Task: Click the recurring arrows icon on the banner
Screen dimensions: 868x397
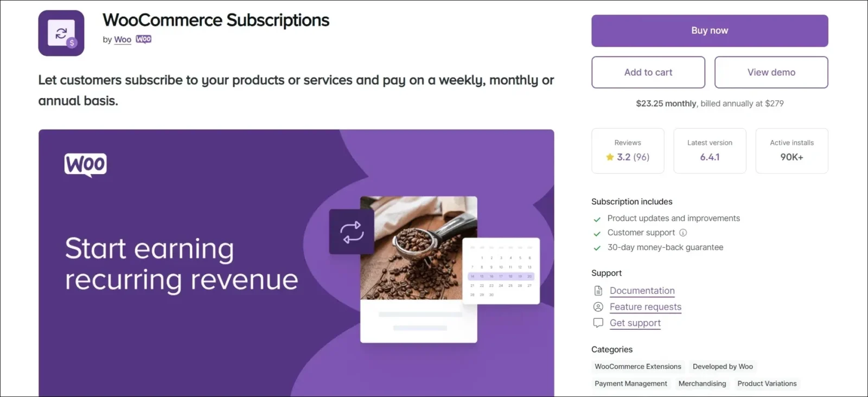Action: 351,230
